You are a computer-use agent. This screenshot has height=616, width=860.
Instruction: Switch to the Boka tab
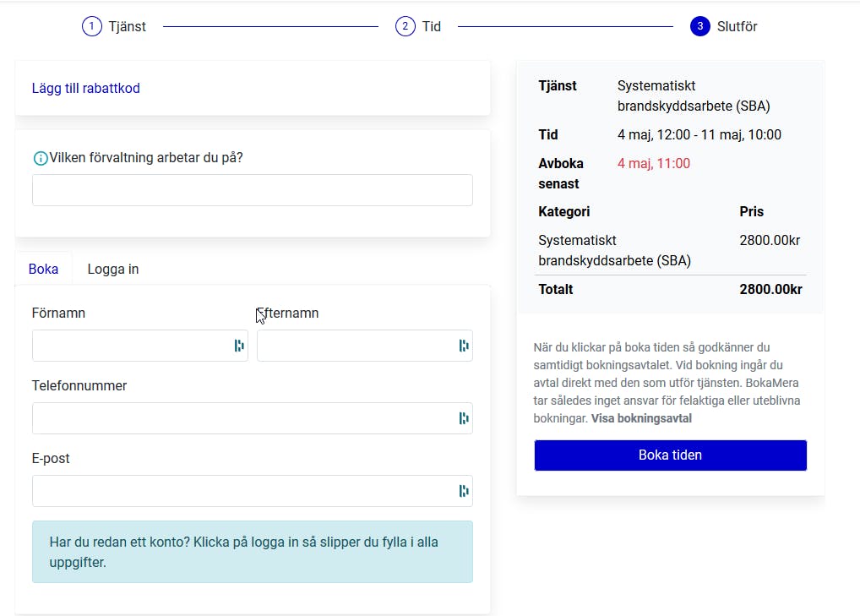click(x=43, y=269)
